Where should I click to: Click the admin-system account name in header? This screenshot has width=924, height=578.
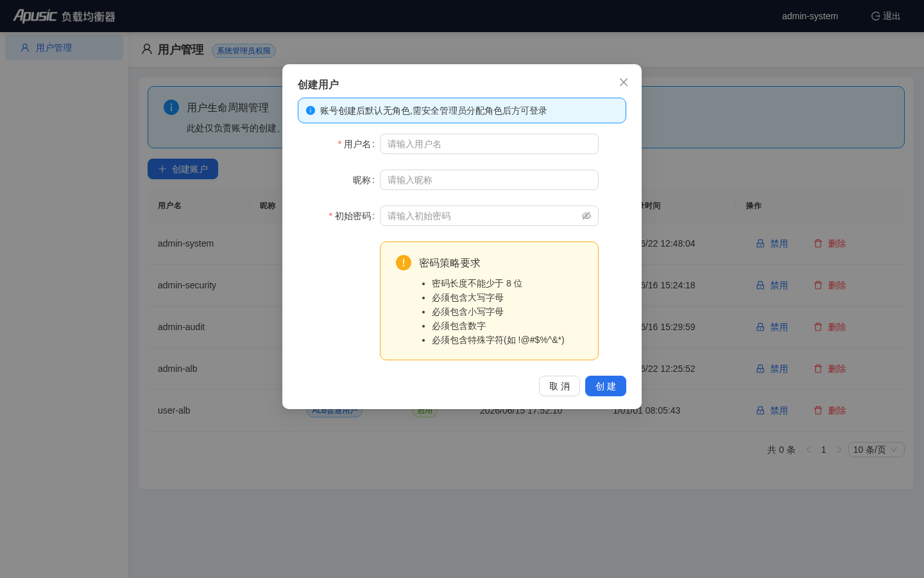[x=810, y=16]
